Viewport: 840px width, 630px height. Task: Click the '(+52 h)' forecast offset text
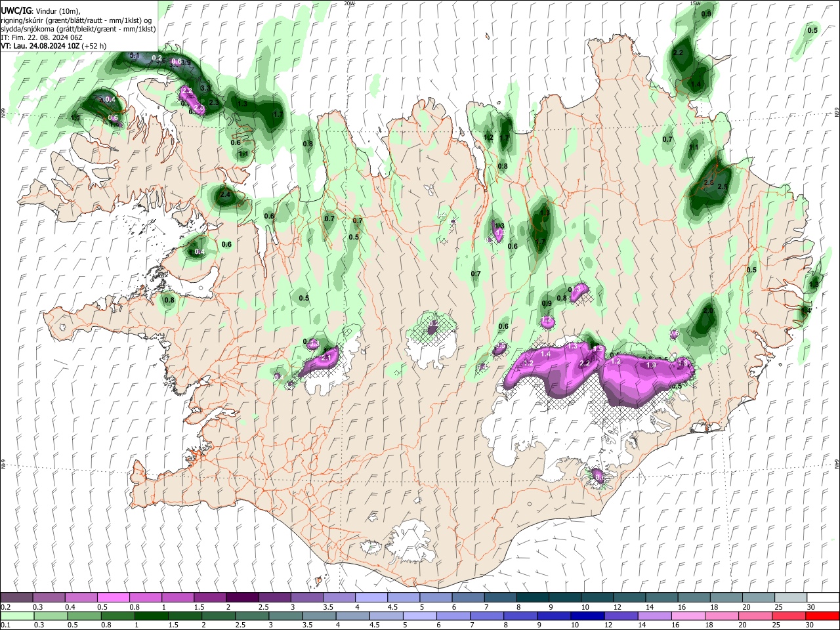tap(94, 46)
